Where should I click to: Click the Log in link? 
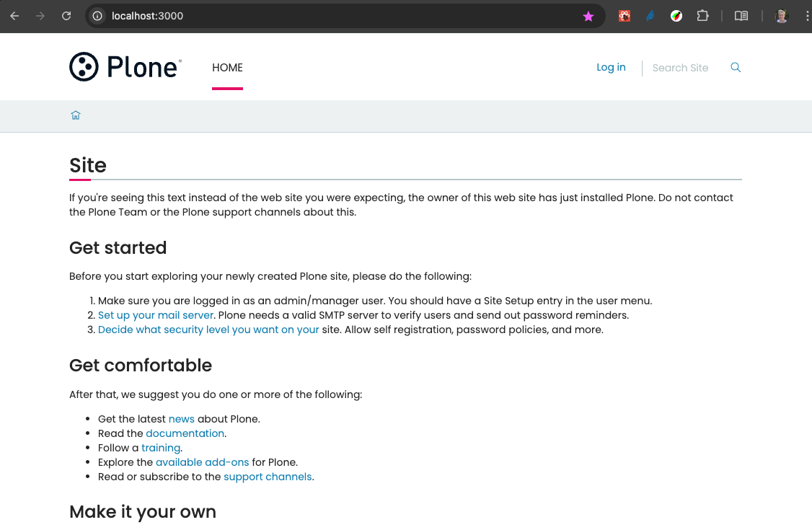tap(611, 67)
